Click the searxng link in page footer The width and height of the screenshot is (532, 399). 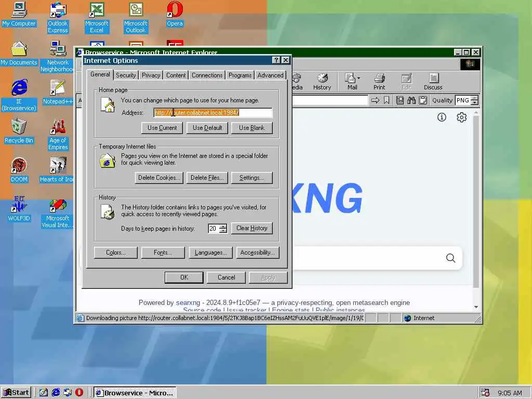pyautogui.click(x=188, y=303)
